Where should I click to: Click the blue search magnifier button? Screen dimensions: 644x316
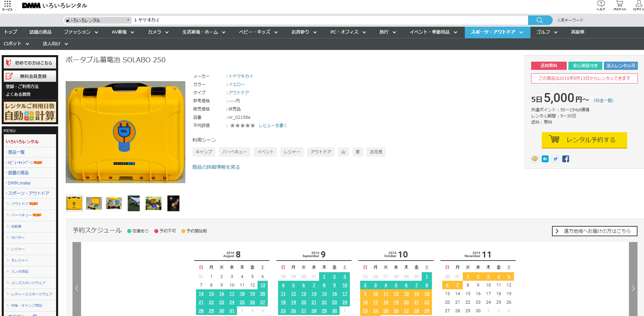click(x=540, y=20)
